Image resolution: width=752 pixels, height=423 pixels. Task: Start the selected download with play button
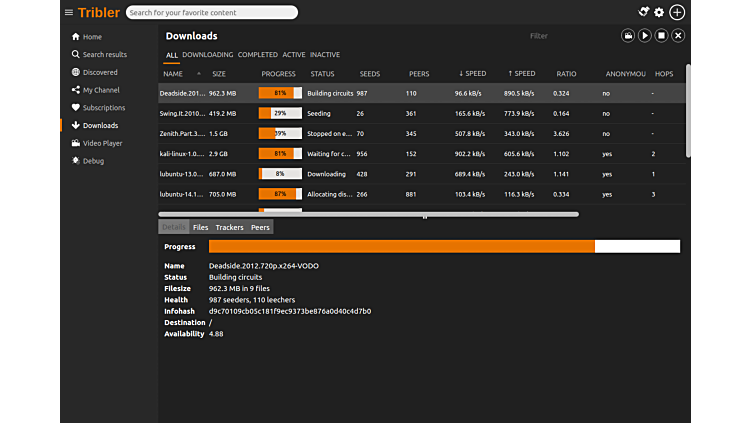click(x=645, y=36)
